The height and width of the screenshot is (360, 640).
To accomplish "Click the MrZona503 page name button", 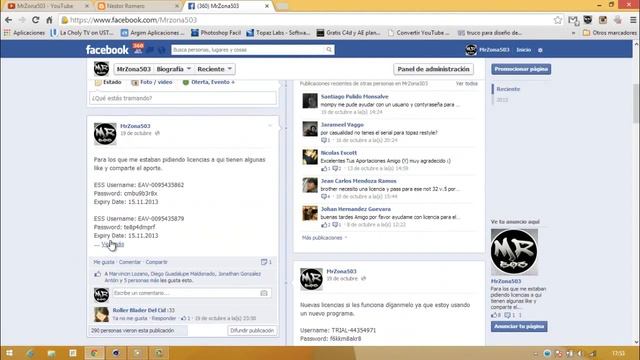I will pos(133,69).
